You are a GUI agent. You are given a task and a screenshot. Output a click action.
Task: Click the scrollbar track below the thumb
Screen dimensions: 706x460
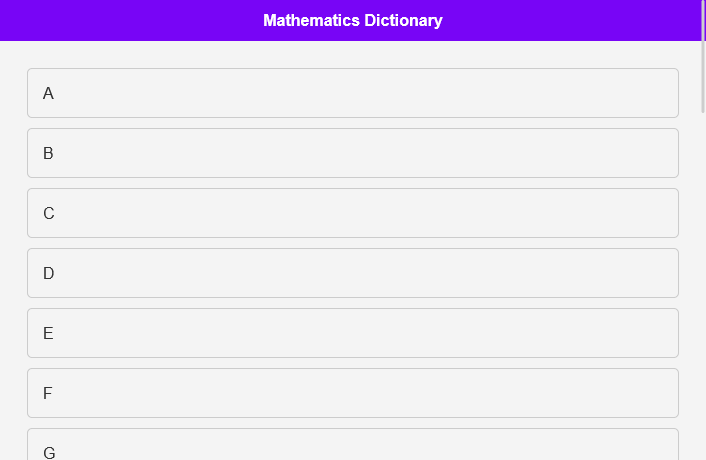coord(702,300)
